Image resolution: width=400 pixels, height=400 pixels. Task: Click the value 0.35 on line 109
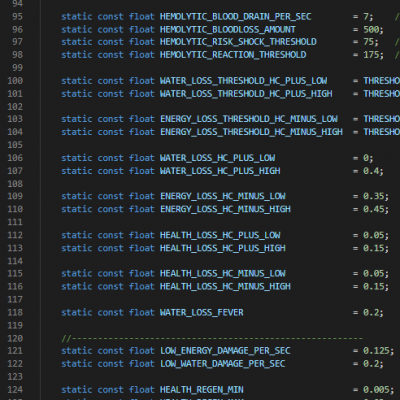click(x=374, y=196)
